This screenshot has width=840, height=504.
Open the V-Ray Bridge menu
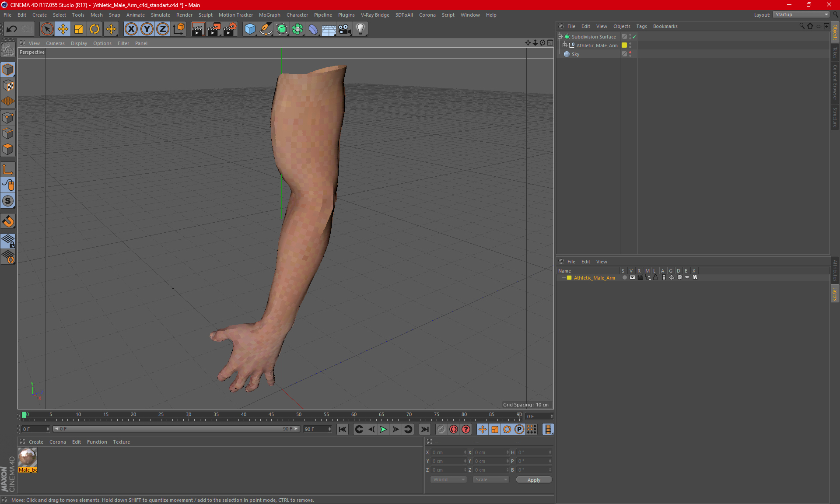(x=375, y=15)
